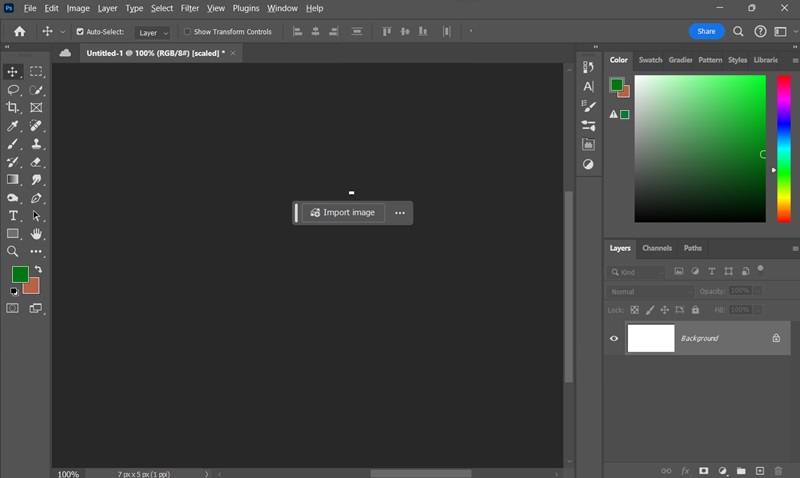
Task: Switch to the Paths tab
Action: tap(692, 248)
